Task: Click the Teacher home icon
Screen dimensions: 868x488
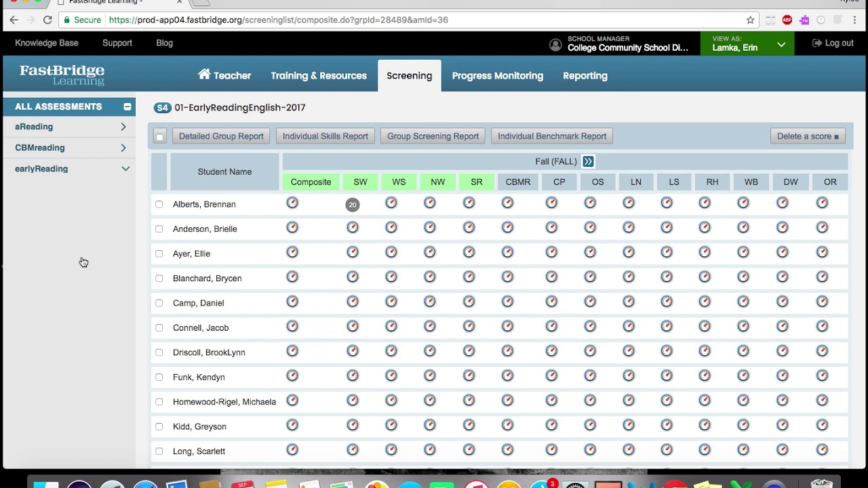Action: (204, 75)
